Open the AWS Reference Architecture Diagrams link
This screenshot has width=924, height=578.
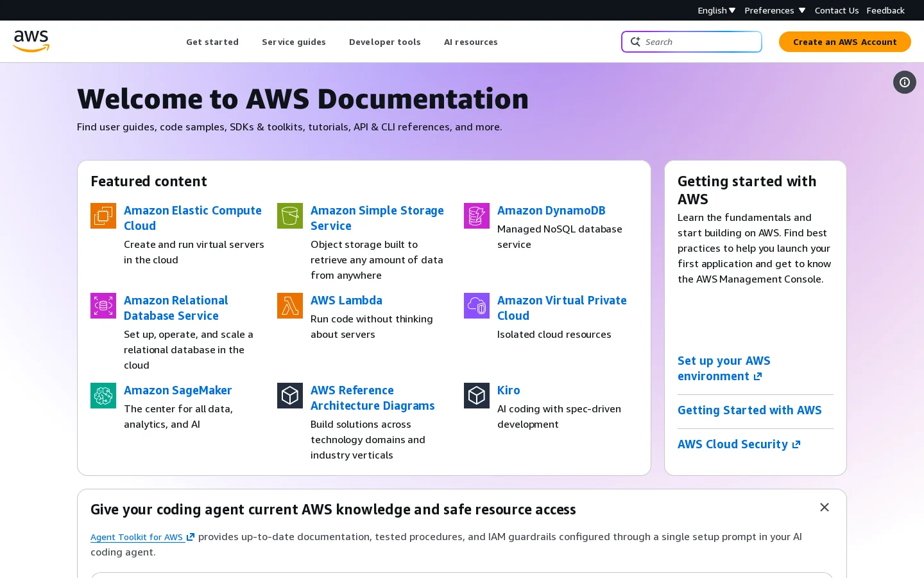point(373,398)
